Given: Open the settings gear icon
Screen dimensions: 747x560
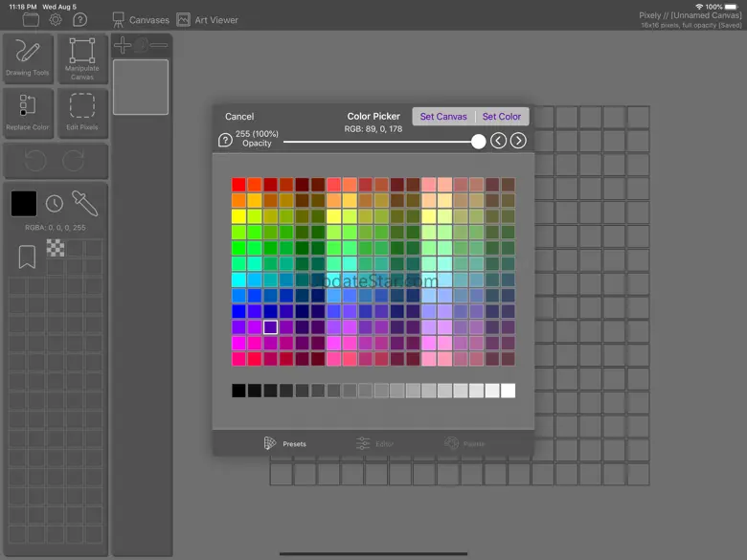Looking at the screenshot, I should [56, 19].
